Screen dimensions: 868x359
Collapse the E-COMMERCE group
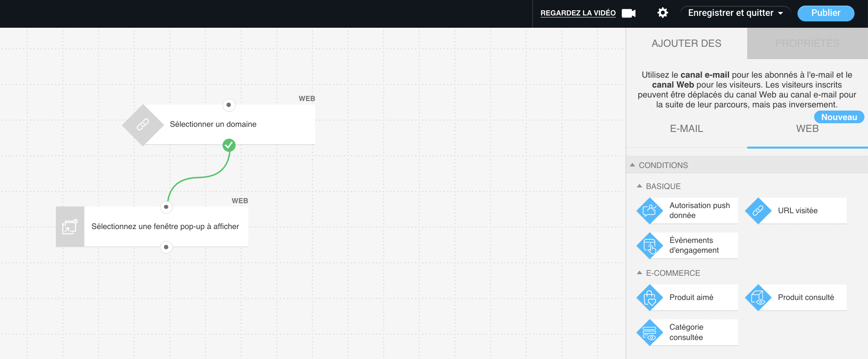[x=640, y=273]
